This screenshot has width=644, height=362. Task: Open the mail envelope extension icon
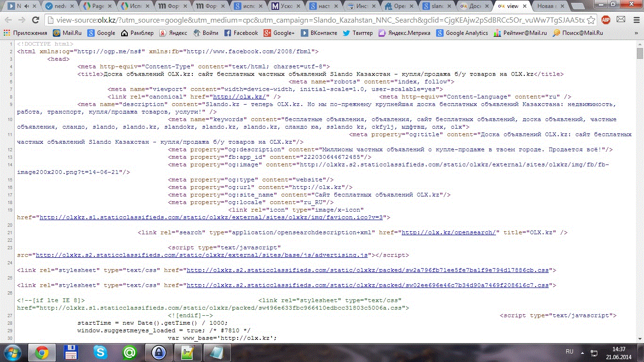click(x=621, y=20)
